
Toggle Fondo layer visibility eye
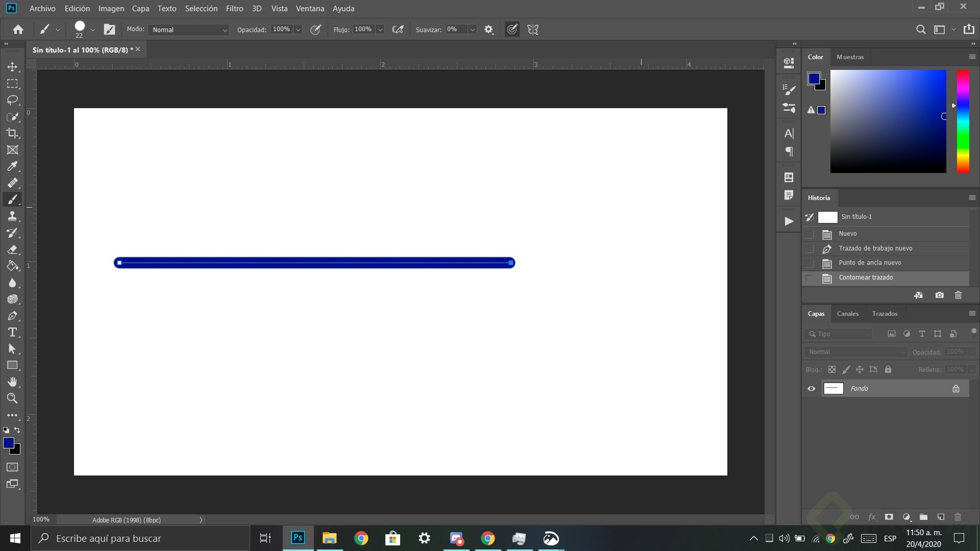tap(812, 389)
